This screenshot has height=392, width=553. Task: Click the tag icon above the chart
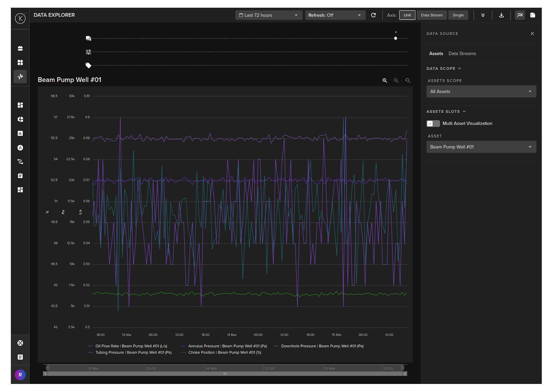coord(88,65)
